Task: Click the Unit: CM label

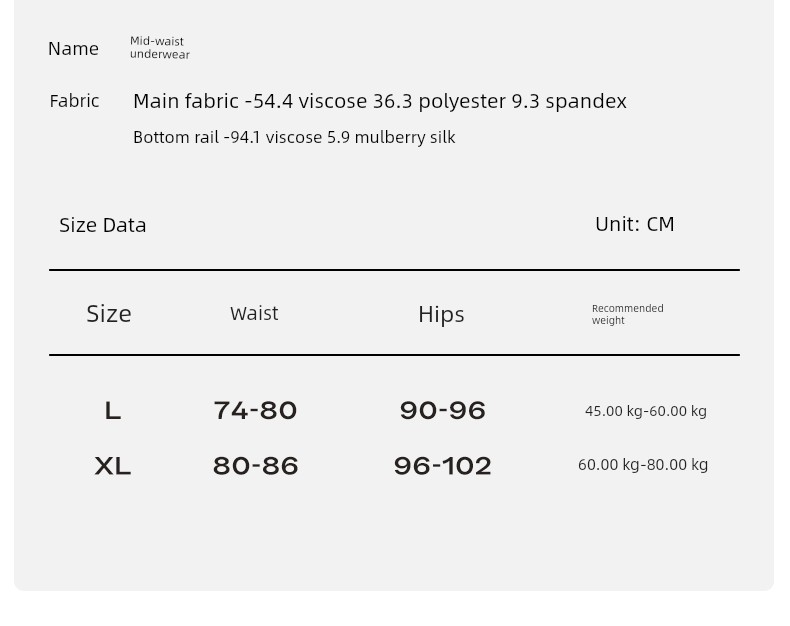Action: (x=635, y=224)
